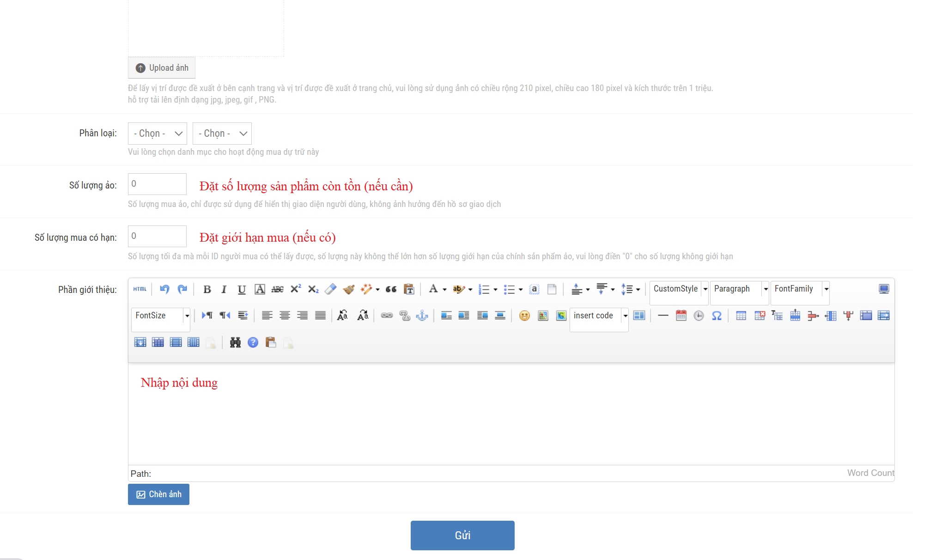Insert an emoticon smiley
This screenshot has height=560, width=948.
[524, 316]
